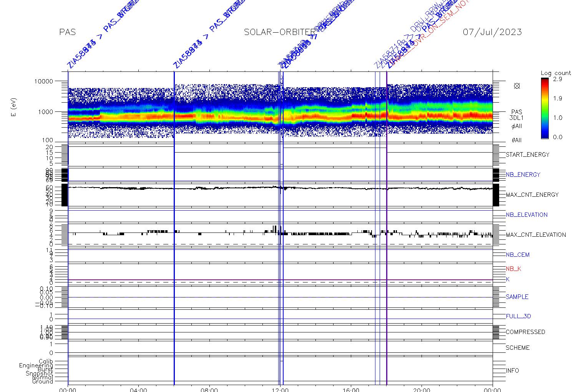Click the 0.0 colorbar minimum value
This screenshot has width=581, height=392.
pyautogui.click(x=558, y=137)
